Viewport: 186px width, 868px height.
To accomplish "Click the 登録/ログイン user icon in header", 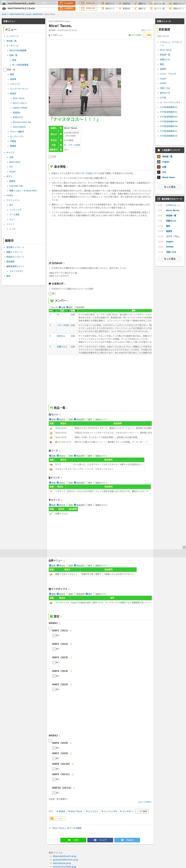I will pos(170,8).
